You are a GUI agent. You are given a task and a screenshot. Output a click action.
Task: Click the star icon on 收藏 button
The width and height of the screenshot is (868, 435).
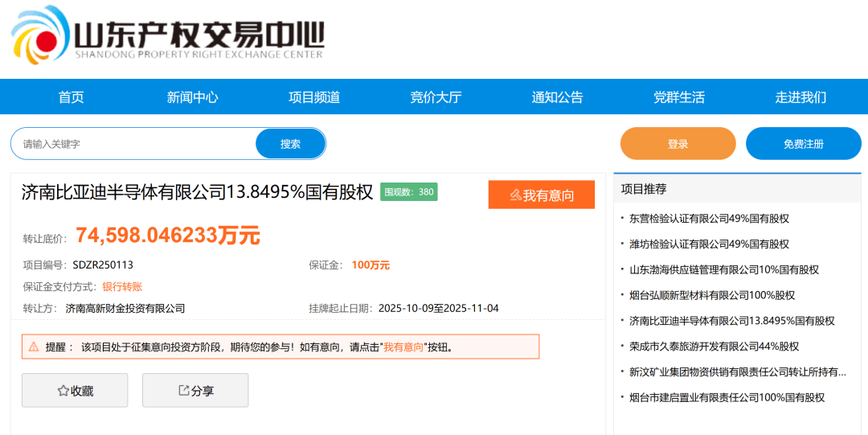click(x=63, y=391)
